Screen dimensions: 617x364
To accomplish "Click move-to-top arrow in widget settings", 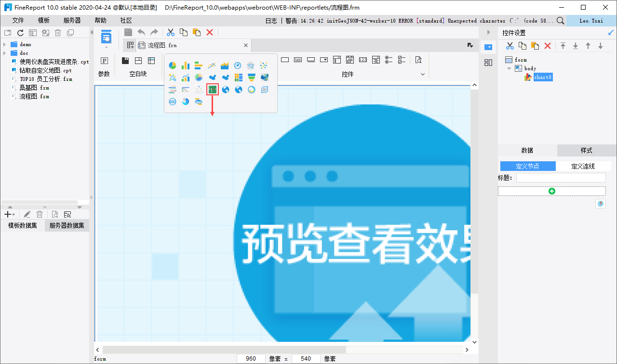I will pos(563,46).
